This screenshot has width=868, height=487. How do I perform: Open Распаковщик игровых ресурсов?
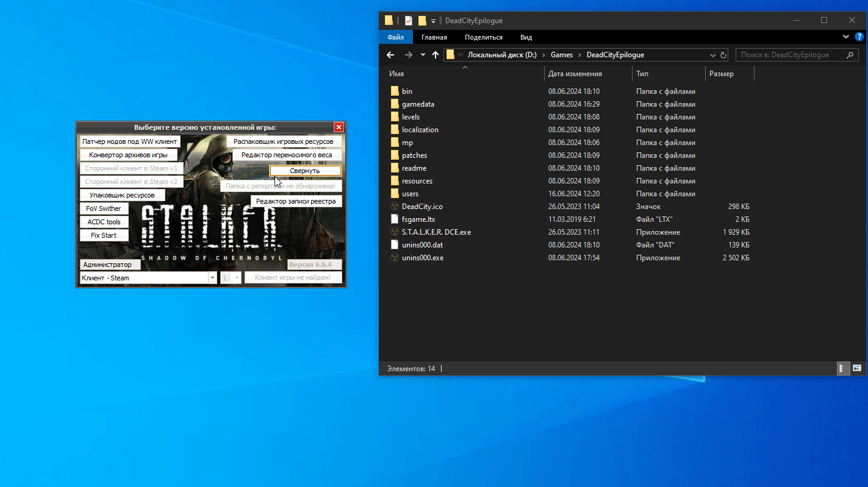[x=284, y=141]
